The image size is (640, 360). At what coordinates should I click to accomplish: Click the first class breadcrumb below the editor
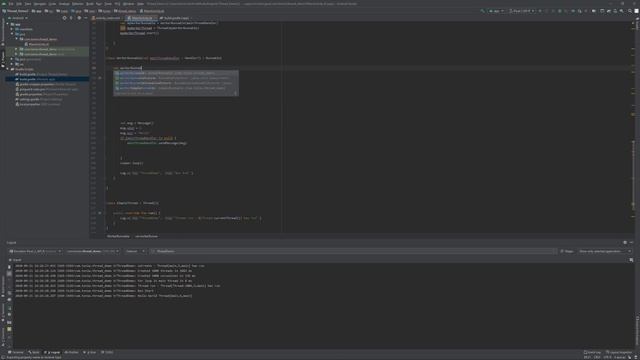(118, 236)
